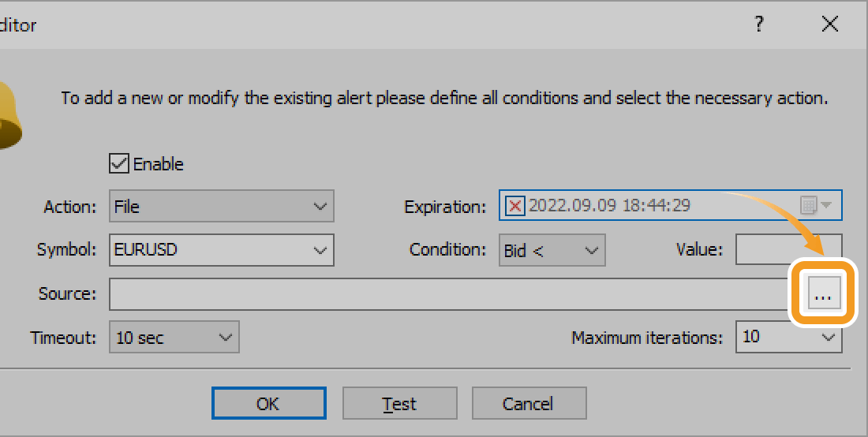Open the Action dropdown showing File
This screenshot has height=437, width=868.
[222, 207]
